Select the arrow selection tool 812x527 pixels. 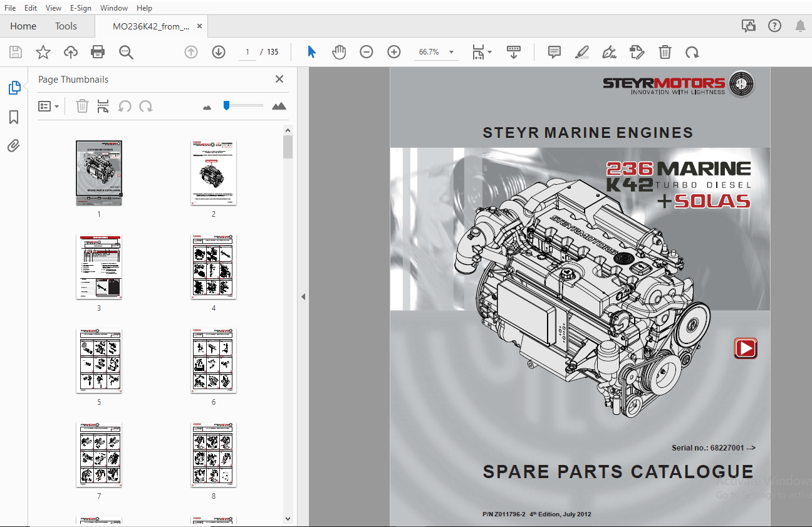tap(311, 52)
